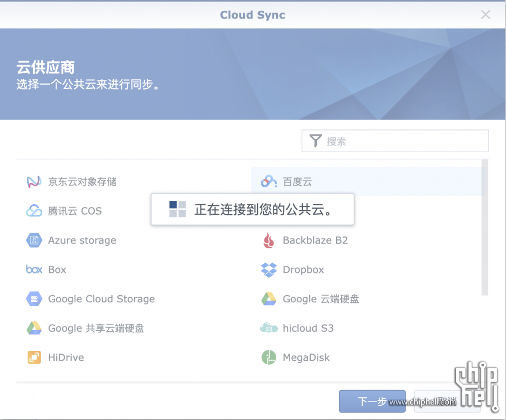Select the MegaDisk label
The height and width of the screenshot is (420, 506).
tap(306, 358)
